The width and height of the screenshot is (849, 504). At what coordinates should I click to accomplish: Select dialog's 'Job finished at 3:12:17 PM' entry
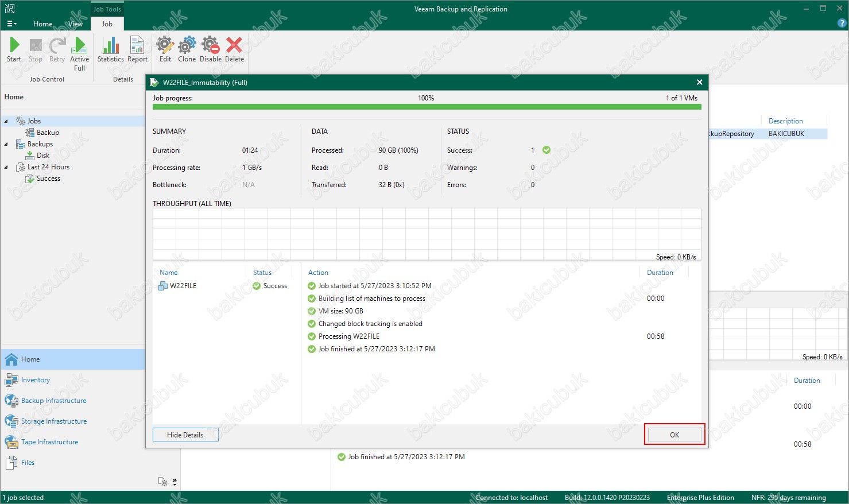tap(377, 349)
